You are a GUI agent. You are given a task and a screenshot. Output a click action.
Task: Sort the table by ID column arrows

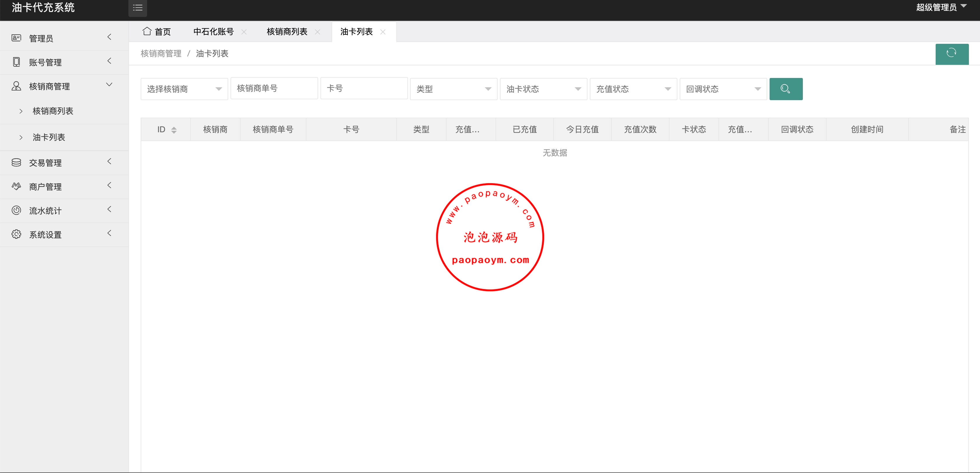[174, 130]
